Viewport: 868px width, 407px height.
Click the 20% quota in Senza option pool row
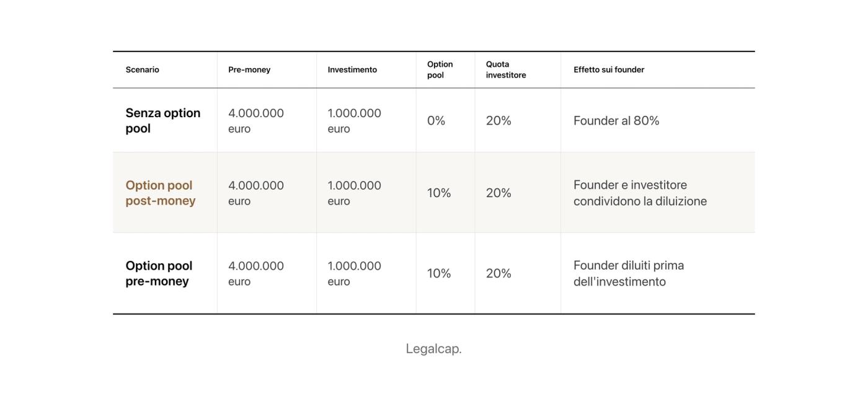[x=498, y=120]
